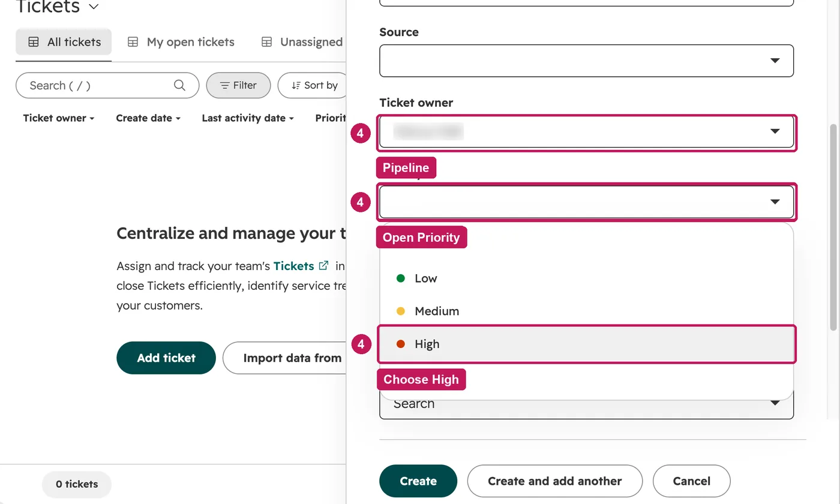Image resolution: width=840 pixels, height=504 pixels.
Task: Switch to All tickets tab
Action: coord(64,42)
